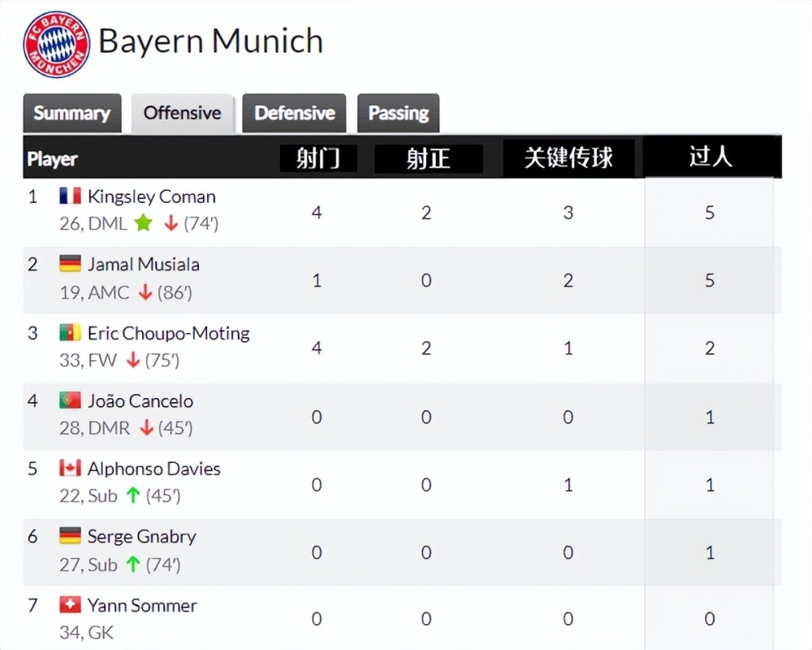The height and width of the screenshot is (650, 812).
Task: Click the Canadian flag beside Alphonso Davies
Action: (70, 468)
